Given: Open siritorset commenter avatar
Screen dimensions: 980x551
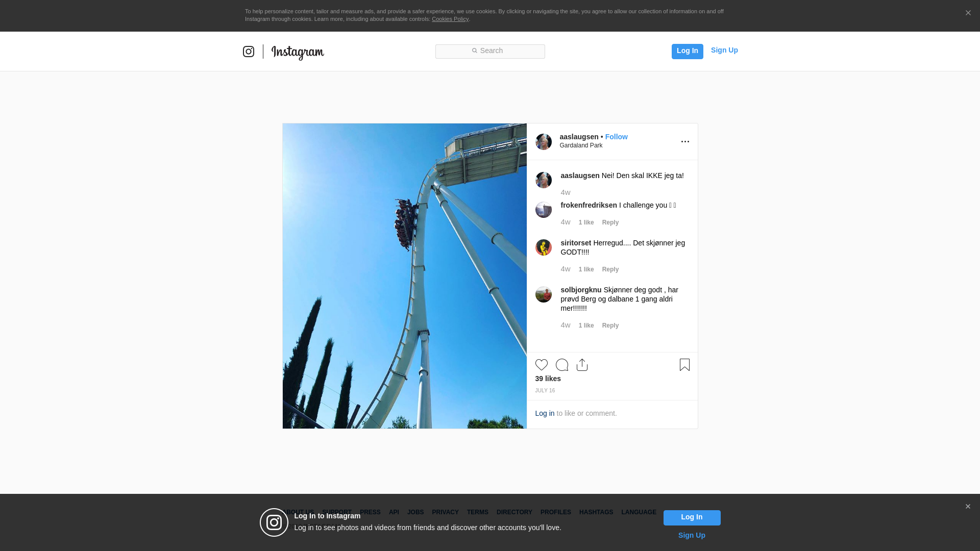Looking at the screenshot, I should [544, 247].
